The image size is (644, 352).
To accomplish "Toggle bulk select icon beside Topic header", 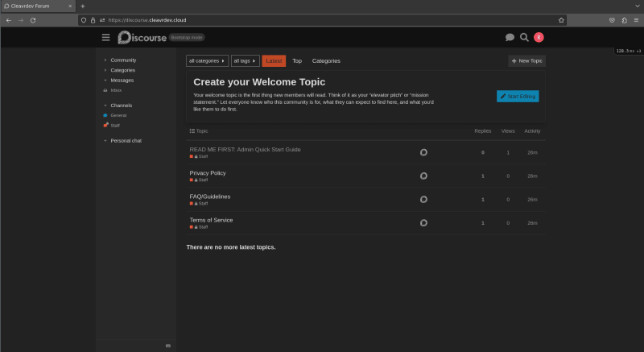I will (x=192, y=131).
